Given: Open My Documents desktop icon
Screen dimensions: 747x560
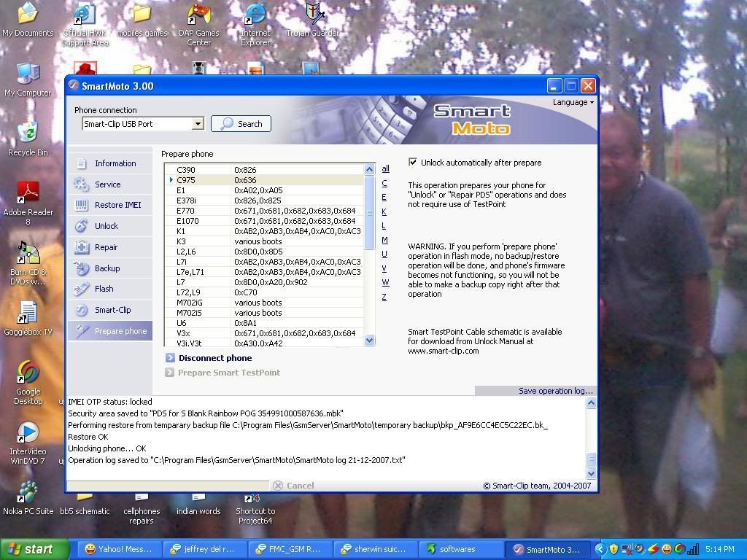Looking at the screenshot, I should pyautogui.click(x=28, y=20).
